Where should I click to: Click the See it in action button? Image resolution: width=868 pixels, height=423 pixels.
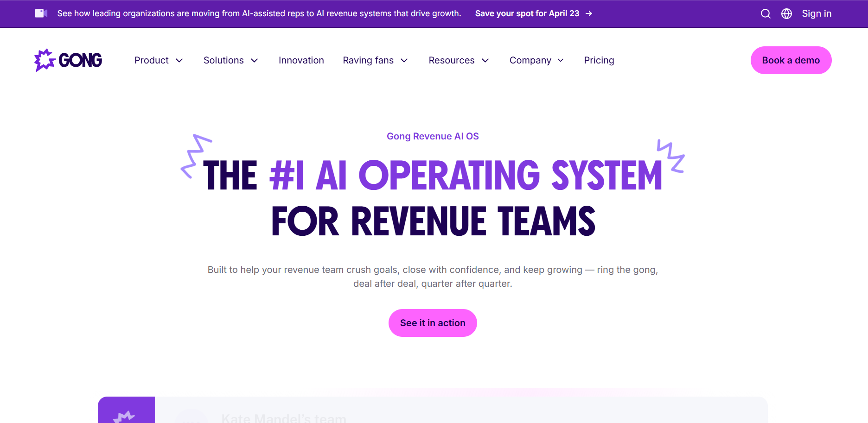tap(433, 323)
